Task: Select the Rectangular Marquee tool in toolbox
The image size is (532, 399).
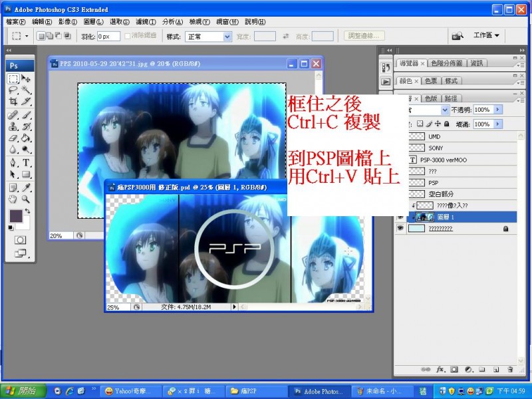Action: pyautogui.click(x=13, y=79)
